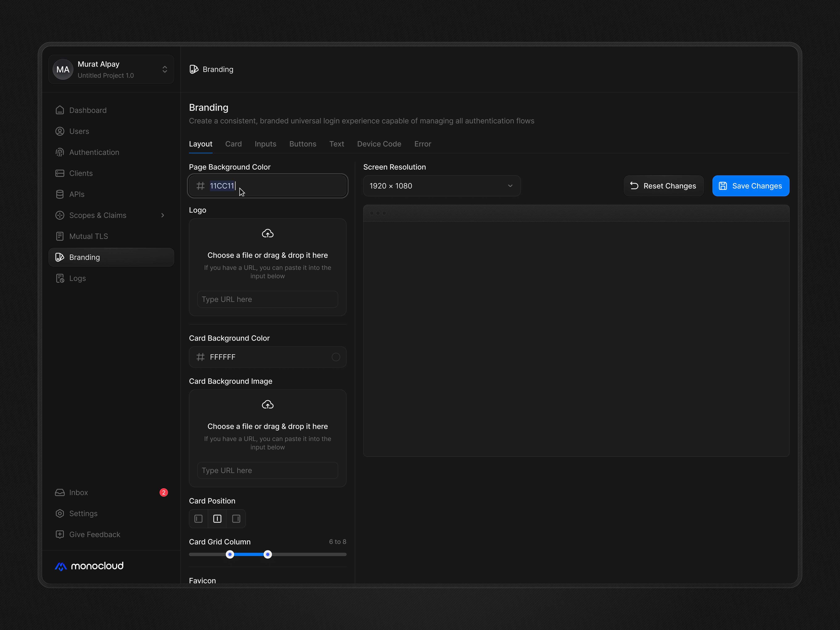Image resolution: width=840 pixels, height=630 pixels.
Task: Switch to the Device Code tab
Action: [x=379, y=144]
